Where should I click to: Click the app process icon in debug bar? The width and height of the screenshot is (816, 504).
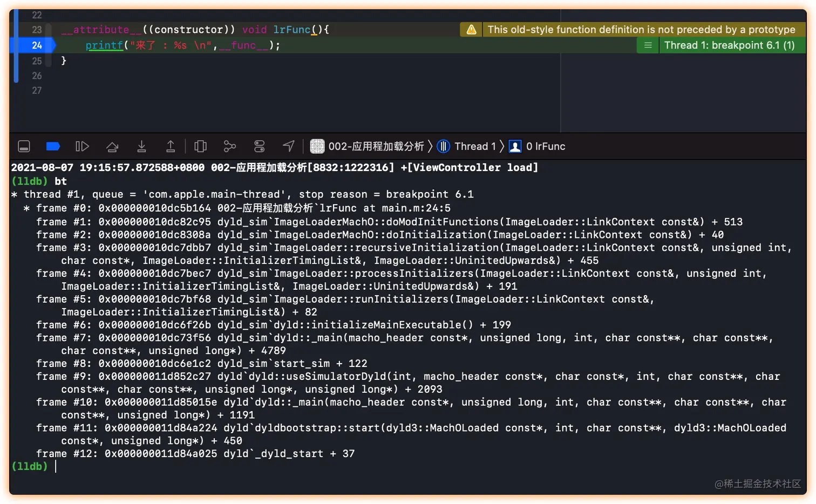tap(317, 146)
